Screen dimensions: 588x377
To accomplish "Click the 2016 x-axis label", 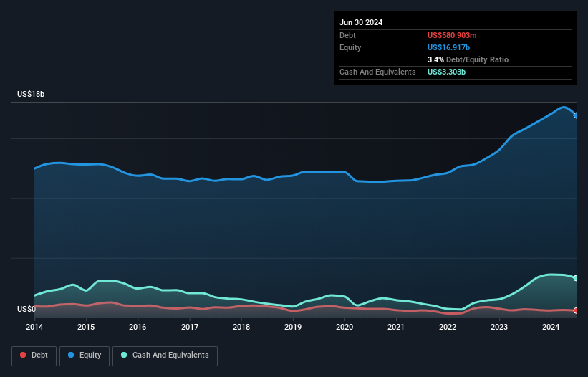I will point(138,327).
